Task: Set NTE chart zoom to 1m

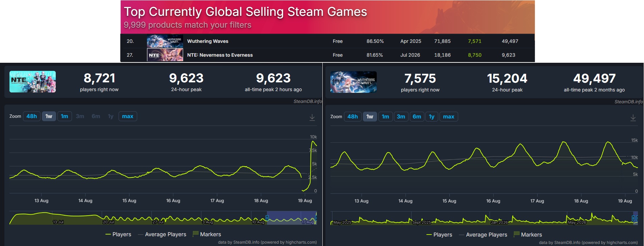Action: (x=65, y=116)
